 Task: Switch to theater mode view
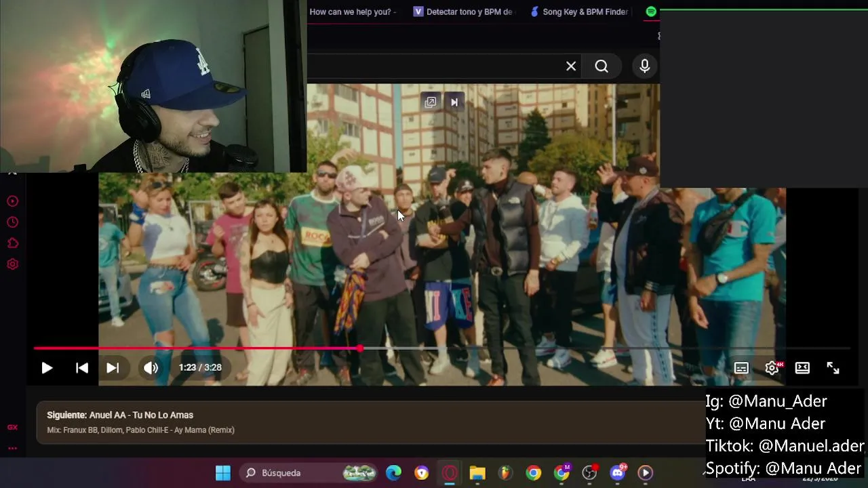tap(802, 368)
